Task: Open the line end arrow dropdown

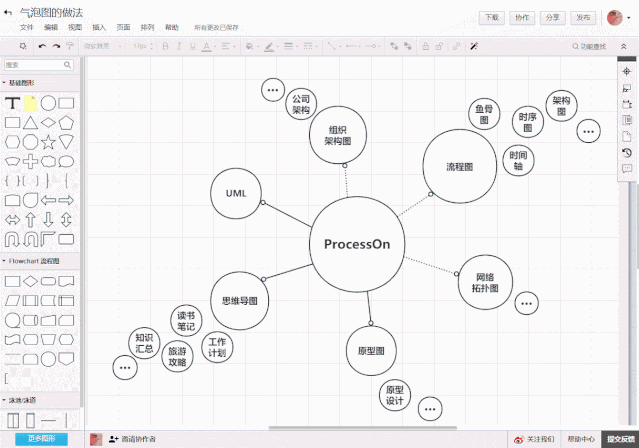Action: pos(371,46)
